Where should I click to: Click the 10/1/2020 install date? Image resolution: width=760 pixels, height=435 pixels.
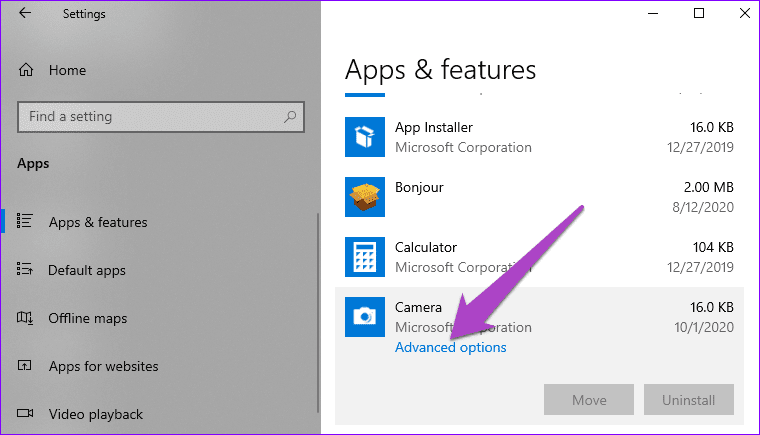704,327
